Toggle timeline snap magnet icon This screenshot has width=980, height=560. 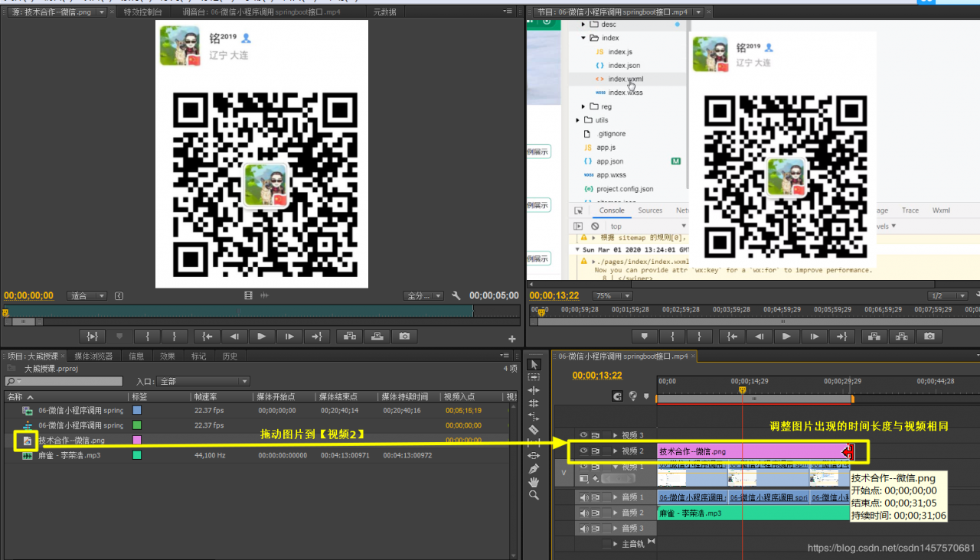[x=618, y=396]
